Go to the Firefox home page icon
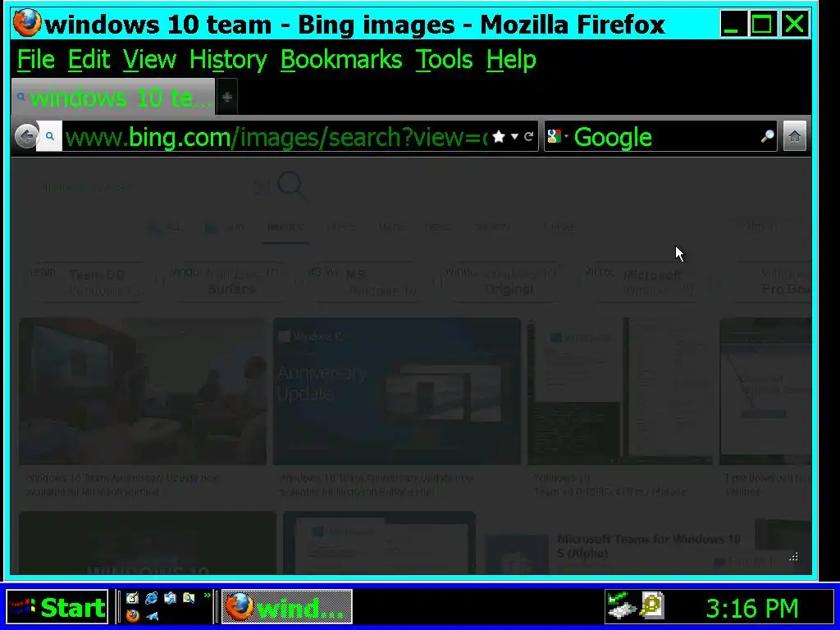840x630 pixels. tap(794, 137)
